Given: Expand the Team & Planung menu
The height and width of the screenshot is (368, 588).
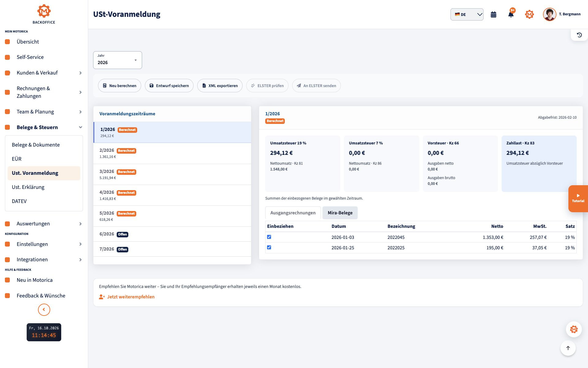Looking at the screenshot, I should click(44, 112).
